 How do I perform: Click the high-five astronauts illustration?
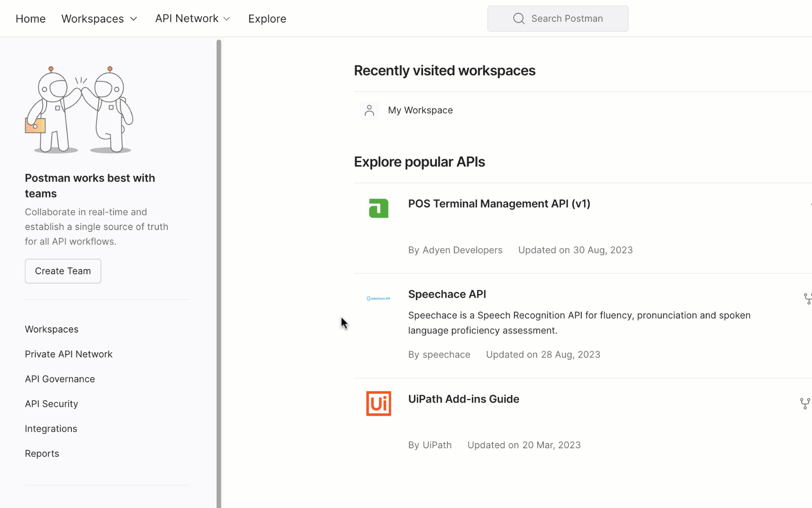coord(79,110)
